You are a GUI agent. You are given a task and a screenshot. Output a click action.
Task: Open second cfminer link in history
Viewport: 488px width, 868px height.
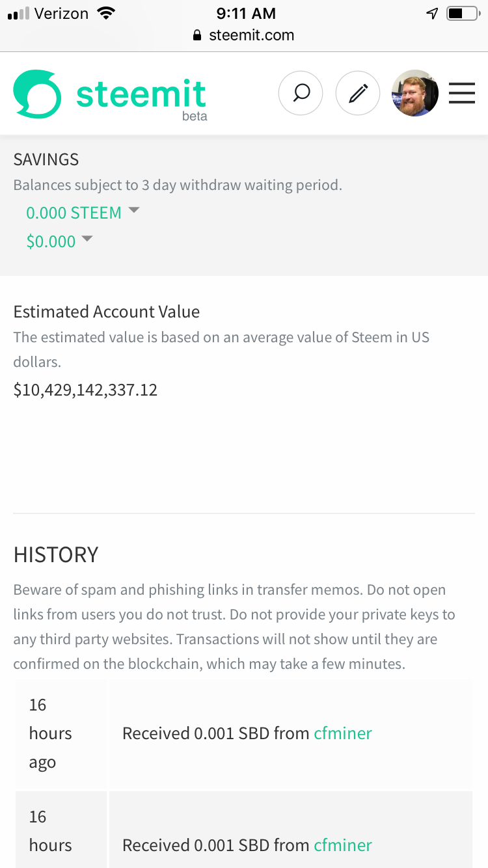click(343, 845)
